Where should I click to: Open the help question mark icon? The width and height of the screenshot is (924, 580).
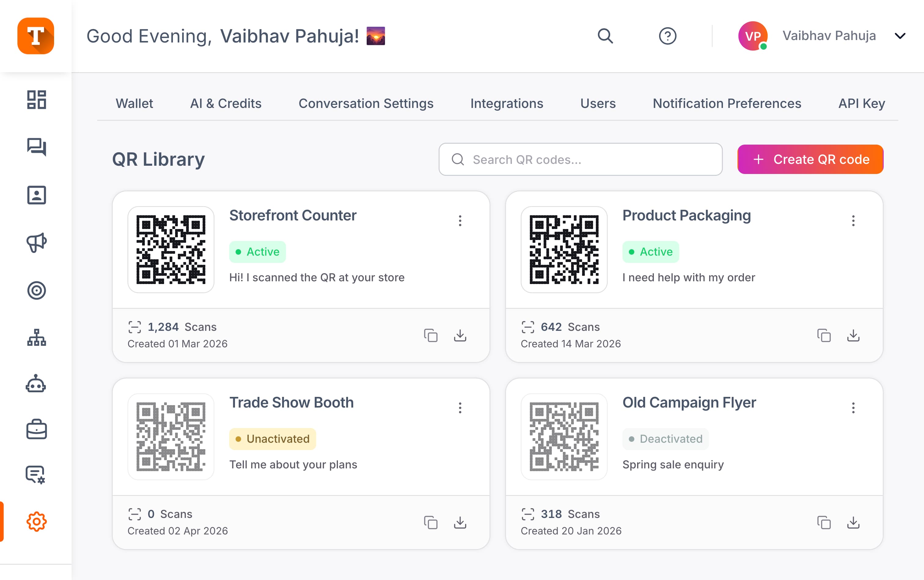[x=668, y=36]
